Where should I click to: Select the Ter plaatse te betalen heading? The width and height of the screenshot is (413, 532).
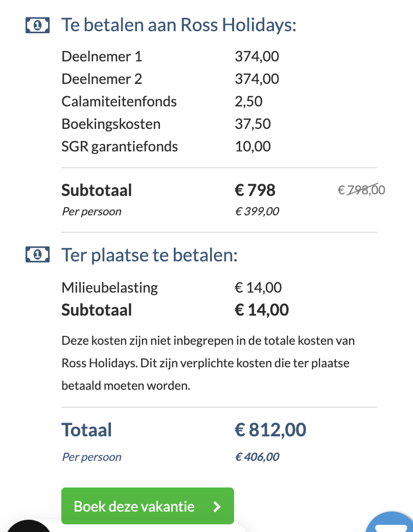150,254
